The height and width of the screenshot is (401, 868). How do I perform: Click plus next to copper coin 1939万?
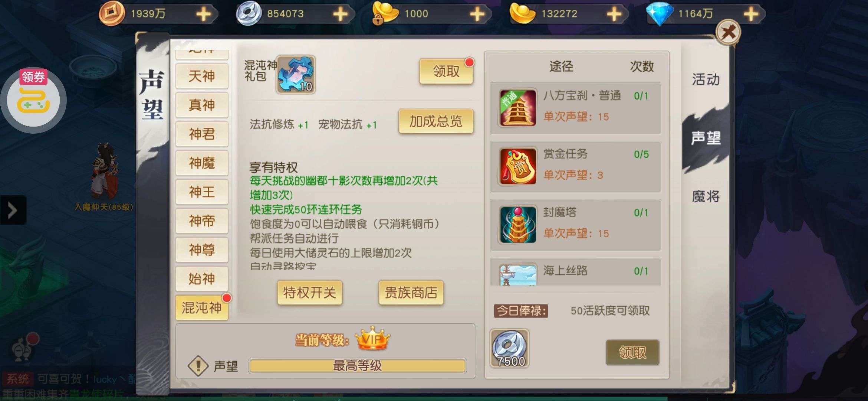tap(203, 14)
